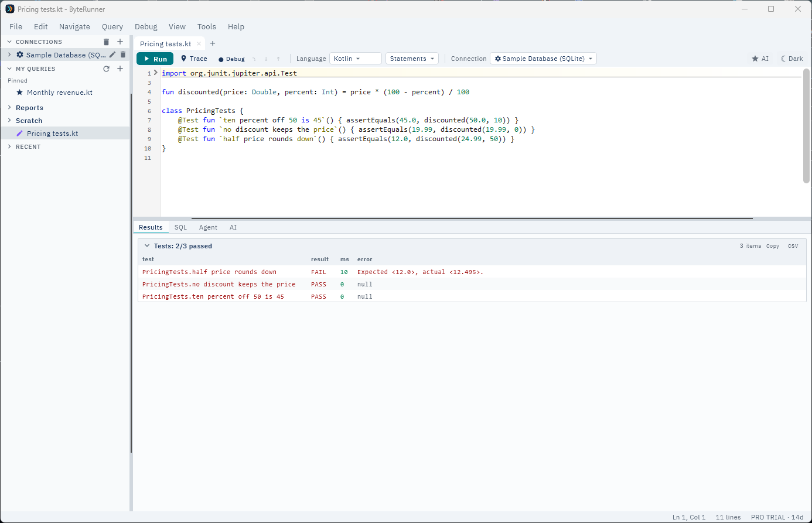Click the PRO TRIAL · 14d status entry
The width and height of the screenshot is (812, 523).
click(x=777, y=517)
